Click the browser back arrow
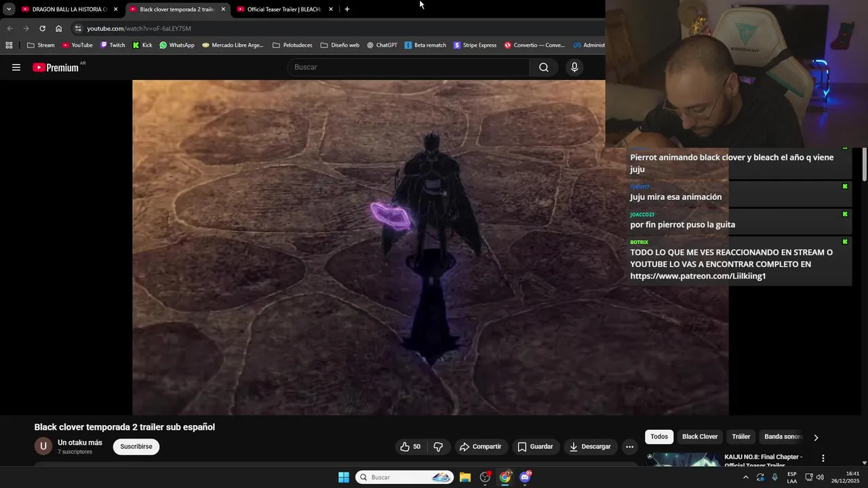Screen dimensions: 868x488 click(9, 28)
